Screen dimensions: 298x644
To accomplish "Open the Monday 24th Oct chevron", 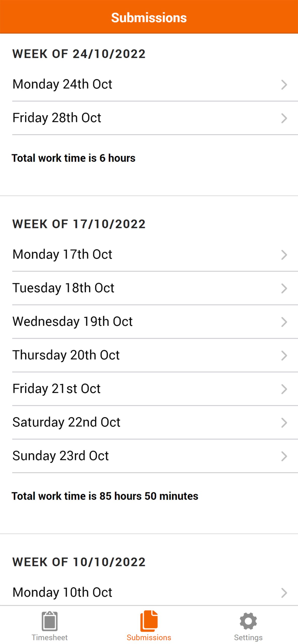I will pyautogui.click(x=284, y=85).
